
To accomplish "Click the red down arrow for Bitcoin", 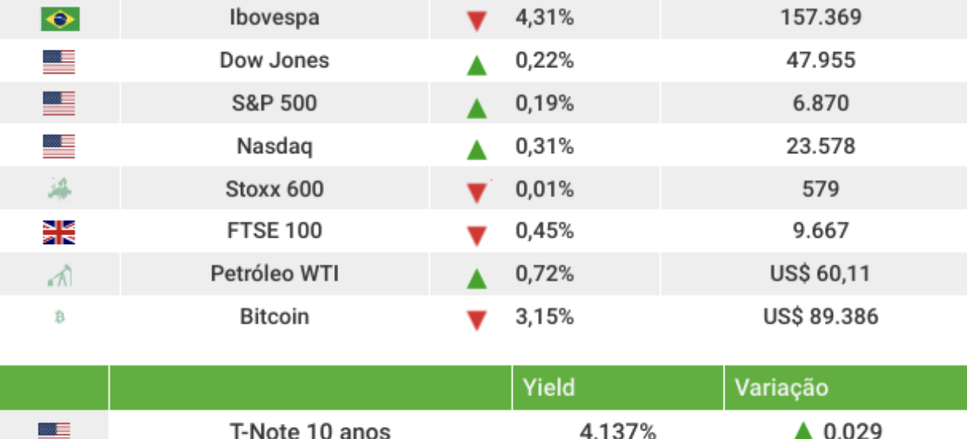I will tap(477, 320).
